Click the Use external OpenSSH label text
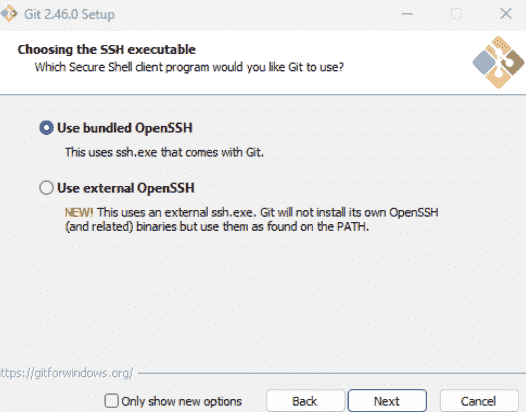Image resolution: width=526 pixels, height=412 pixels. point(126,188)
